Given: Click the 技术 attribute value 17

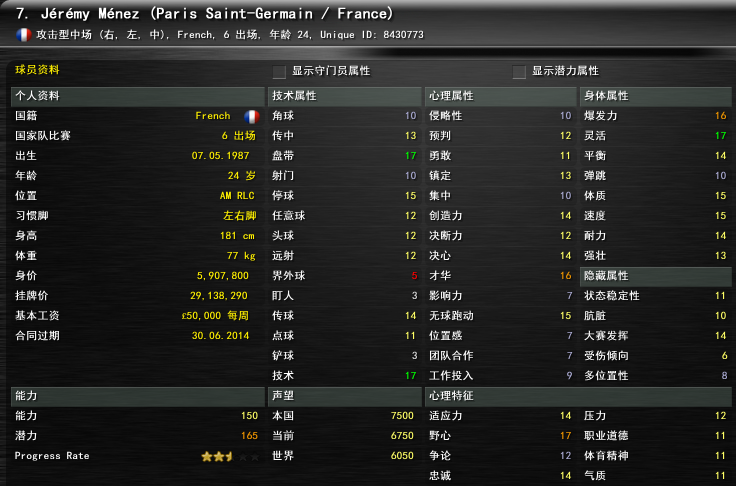Looking at the screenshot, I should tap(411, 376).
